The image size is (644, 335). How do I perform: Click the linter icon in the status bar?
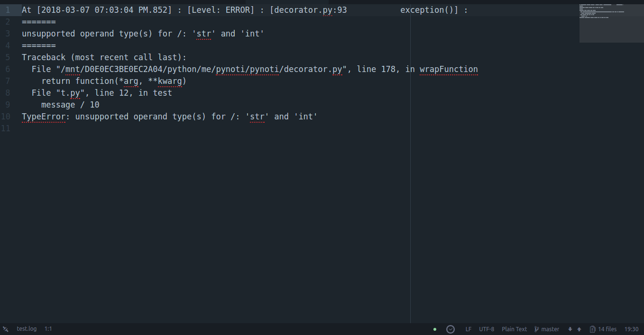coord(6,329)
